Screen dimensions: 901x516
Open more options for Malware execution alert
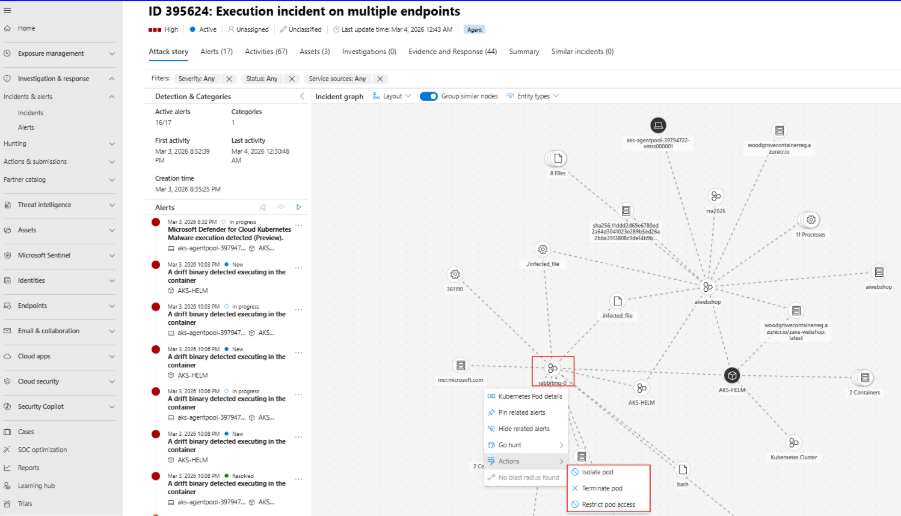point(299,225)
